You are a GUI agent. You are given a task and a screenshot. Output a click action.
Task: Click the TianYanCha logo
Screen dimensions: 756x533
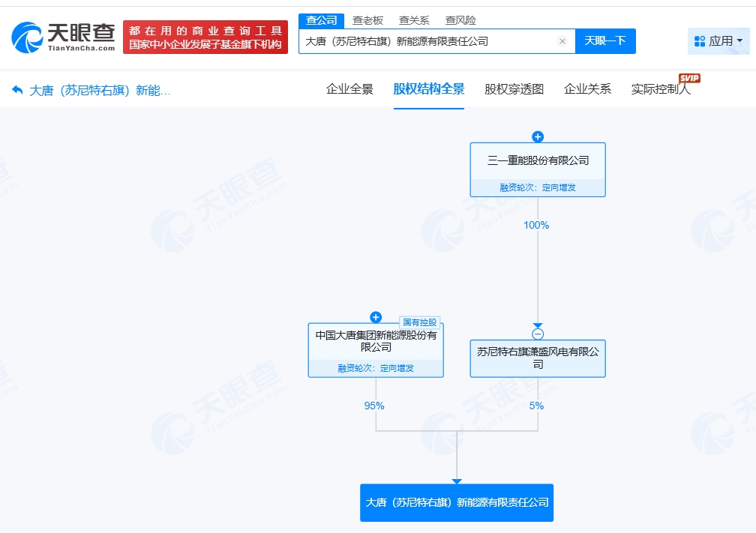click(x=64, y=37)
